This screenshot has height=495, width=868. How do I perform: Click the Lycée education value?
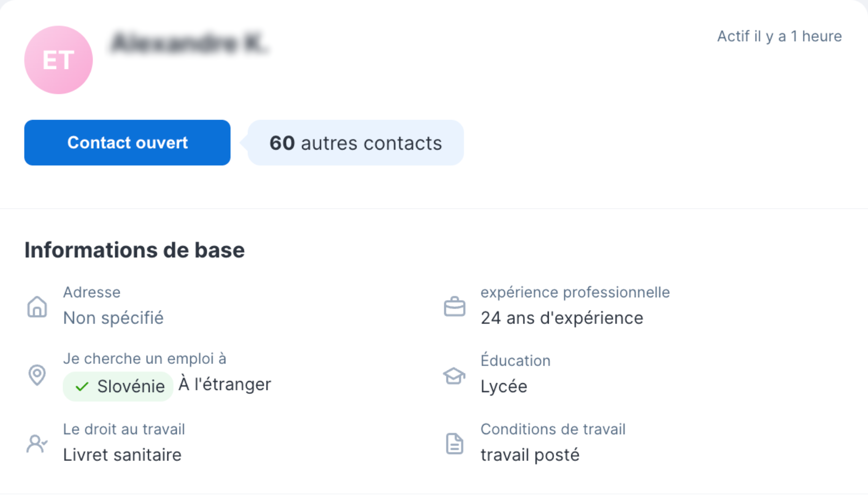pos(504,386)
